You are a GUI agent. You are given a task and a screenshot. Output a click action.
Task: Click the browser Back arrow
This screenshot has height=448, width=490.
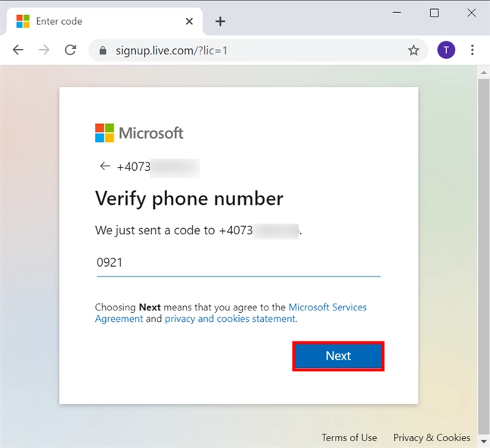tap(18, 50)
